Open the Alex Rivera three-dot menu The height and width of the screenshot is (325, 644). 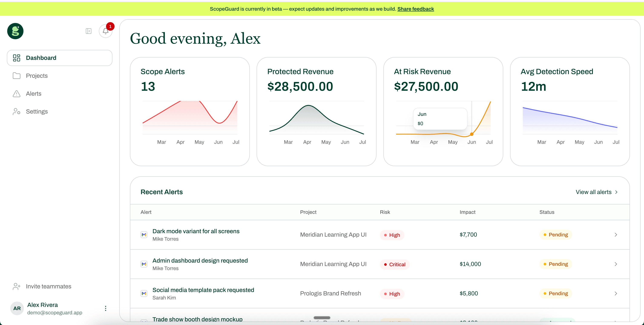[105, 308]
